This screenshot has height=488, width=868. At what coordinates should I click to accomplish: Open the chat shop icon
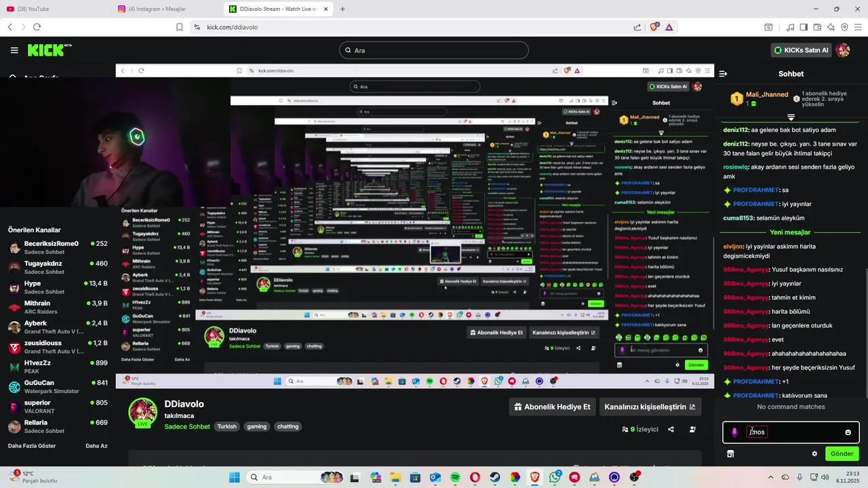(x=730, y=453)
